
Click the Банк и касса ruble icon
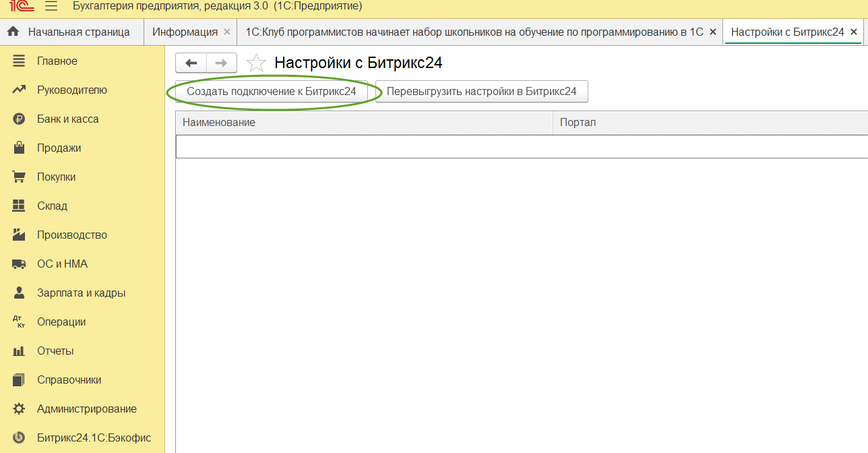coord(19,119)
